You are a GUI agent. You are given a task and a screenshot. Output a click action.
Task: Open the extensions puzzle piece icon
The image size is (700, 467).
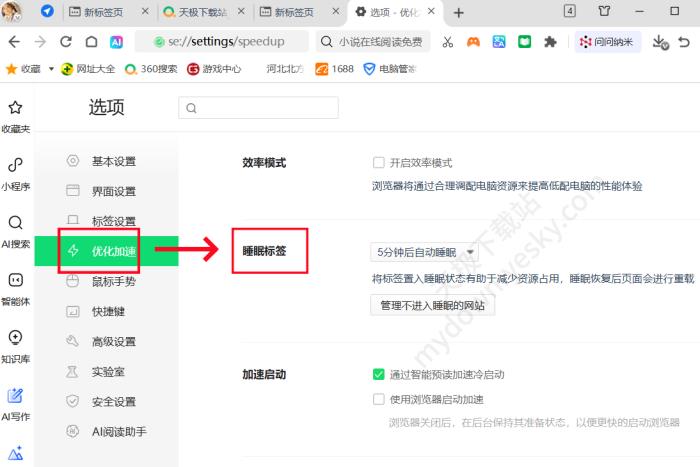pos(549,42)
